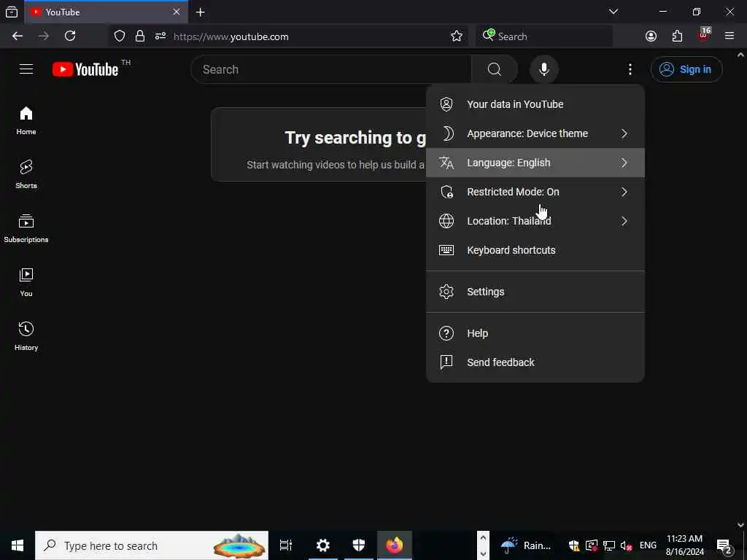
Task: Open History from the sidebar
Action: (26, 336)
